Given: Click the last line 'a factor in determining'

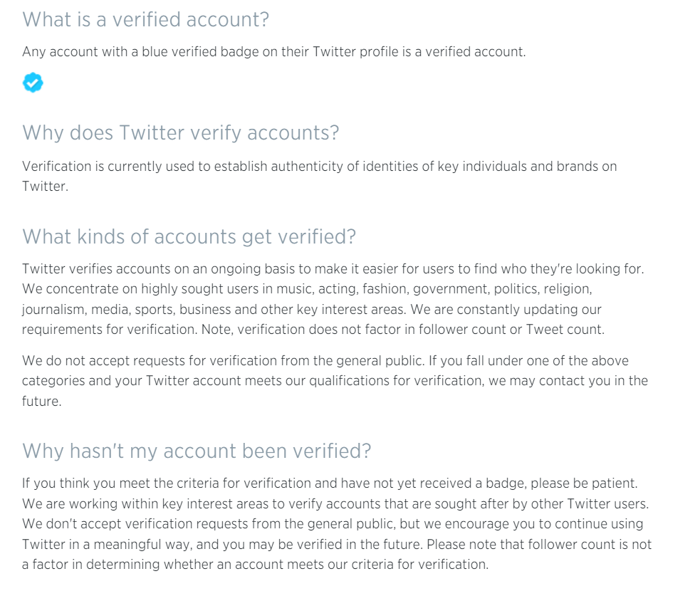Looking at the screenshot, I should point(256,565).
